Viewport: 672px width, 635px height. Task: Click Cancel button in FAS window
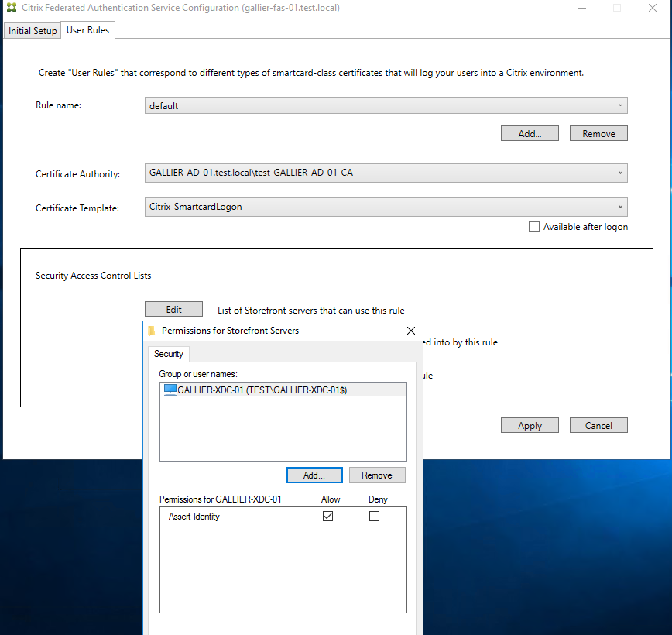tap(598, 425)
